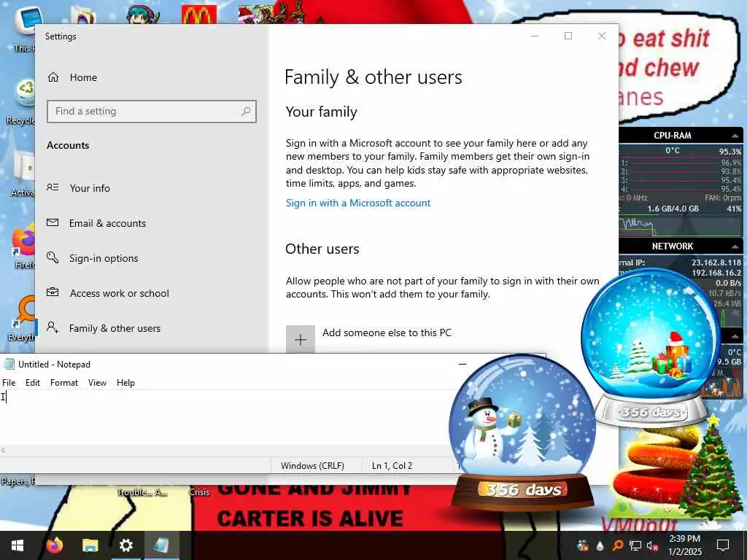Minimize the Settings window
Screen dimensions: 747x560
click(x=535, y=36)
